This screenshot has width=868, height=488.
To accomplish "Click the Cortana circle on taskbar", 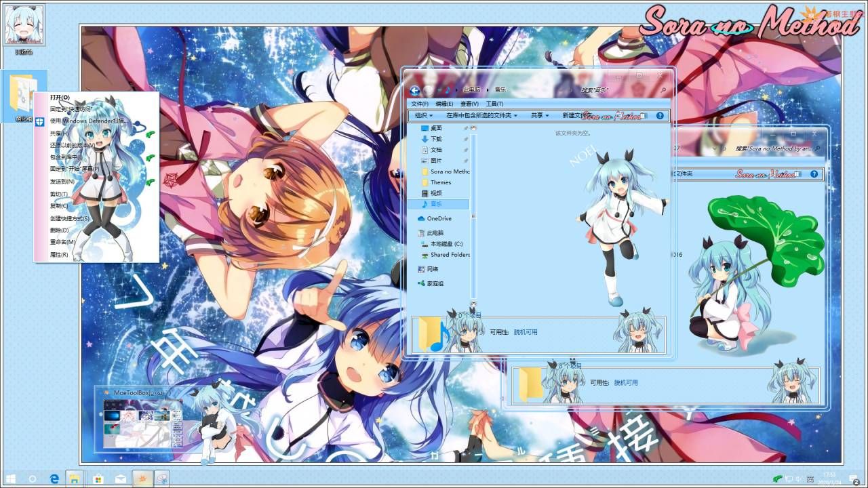I will (32, 479).
